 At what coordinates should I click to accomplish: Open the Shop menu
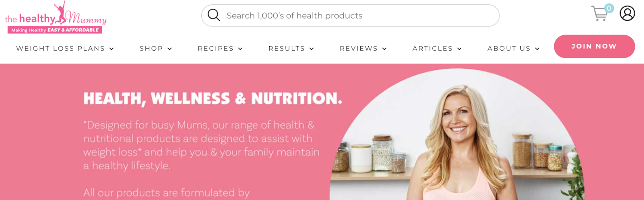(x=151, y=49)
